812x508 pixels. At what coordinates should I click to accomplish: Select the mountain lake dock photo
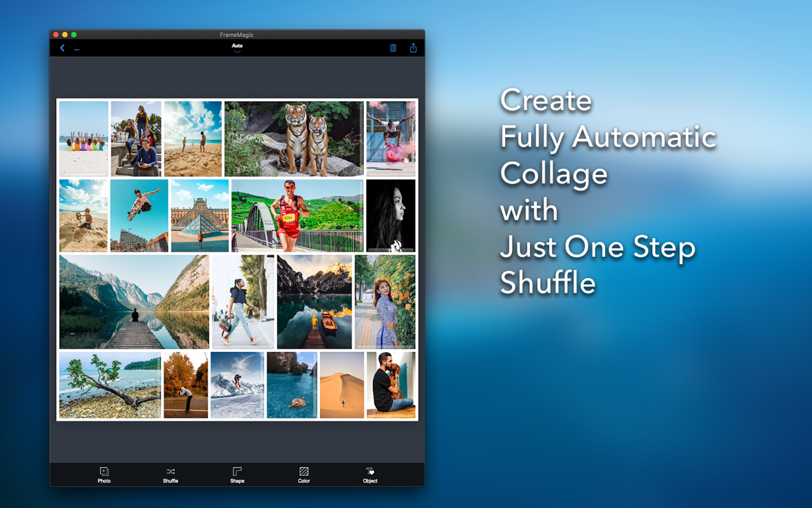134,301
